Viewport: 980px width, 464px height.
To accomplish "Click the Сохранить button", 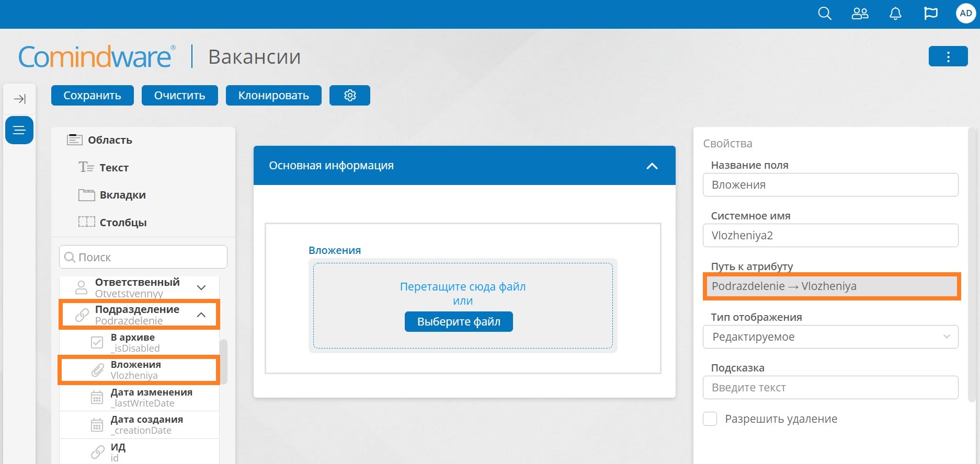I will click(x=92, y=95).
